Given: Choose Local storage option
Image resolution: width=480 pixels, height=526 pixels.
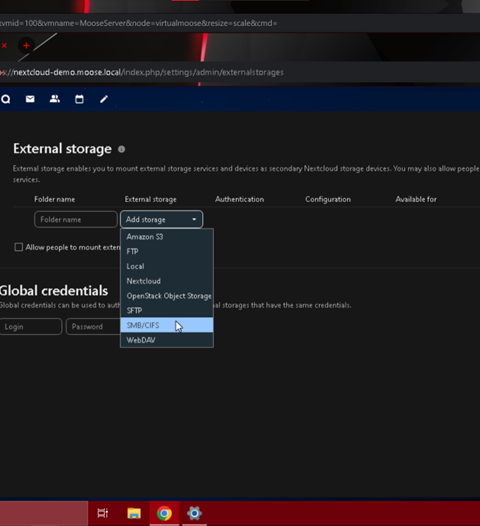Looking at the screenshot, I should click(167, 266).
